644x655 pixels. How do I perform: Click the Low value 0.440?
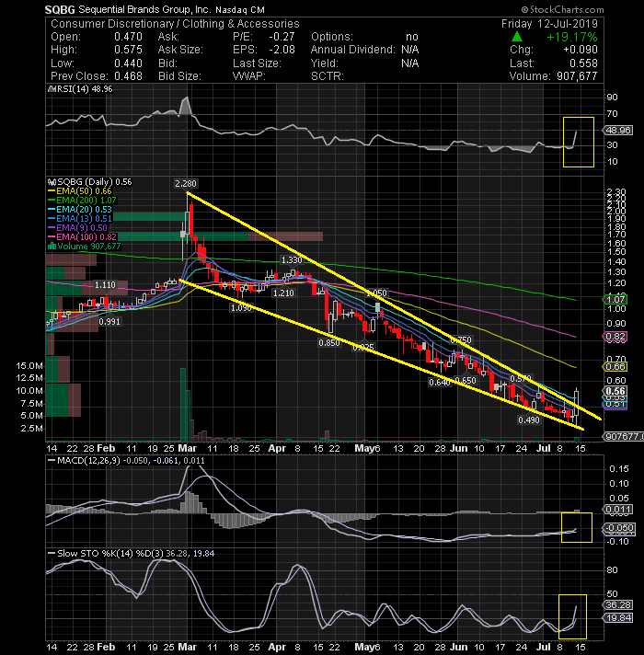point(128,63)
